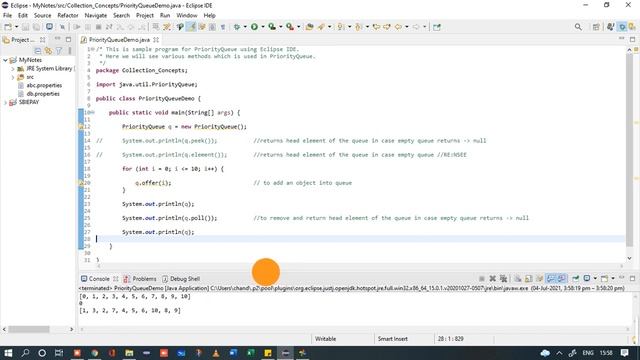Click the Skip All Breakpoints icon
The width and height of the screenshot is (640, 360).
click(x=62, y=27)
